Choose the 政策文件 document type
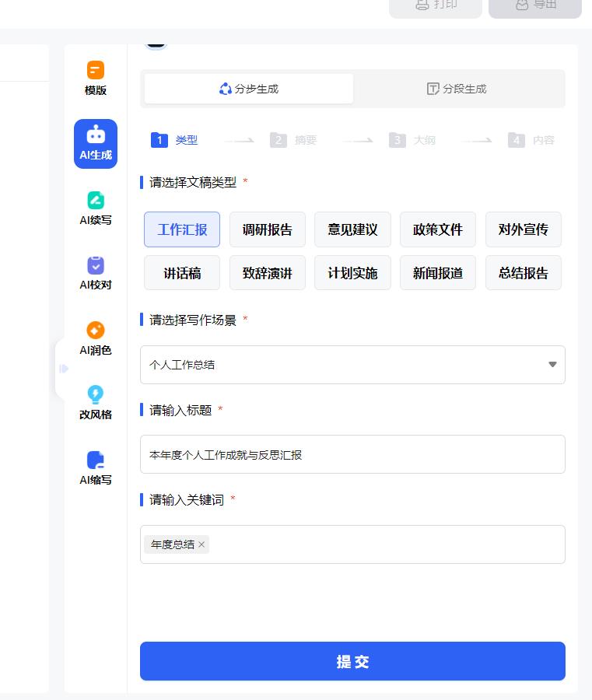The height and width of the screenshot is (700, 592). pos(438,229)
